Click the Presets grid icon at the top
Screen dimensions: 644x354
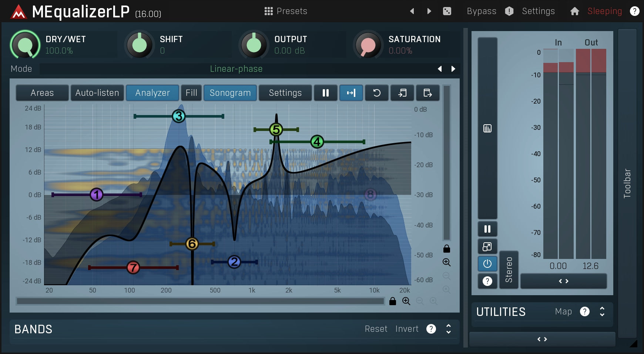pos(269,11)
